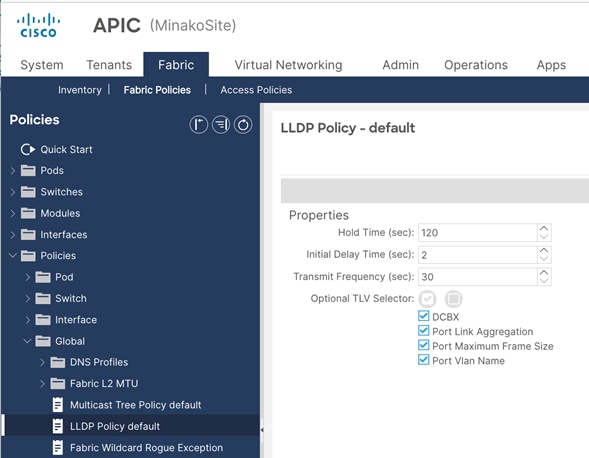Click the Modules folder icon
This screenshot has height=458, width=589.
[28, 213]
